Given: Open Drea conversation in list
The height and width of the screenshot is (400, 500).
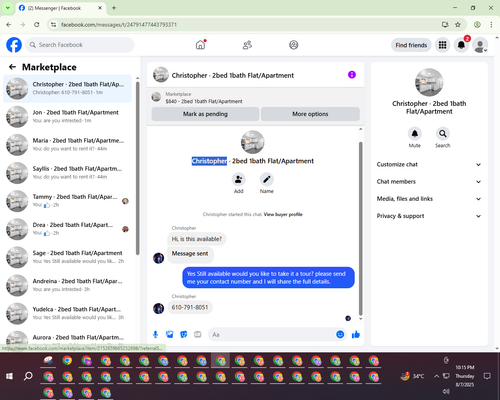Looking at the screenshot, I should pyautogui.click(x=67, y=229).
